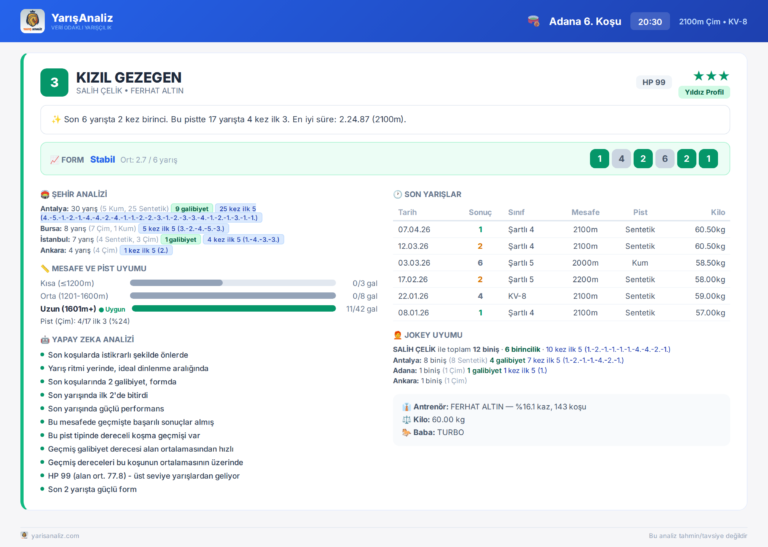Click the scale icon next to Kilo

406,420
